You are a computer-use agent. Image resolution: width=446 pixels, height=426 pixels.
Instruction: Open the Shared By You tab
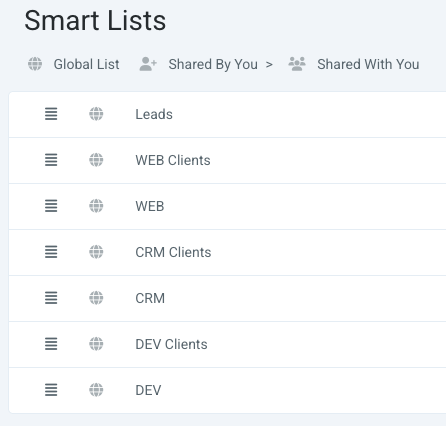coord(213,64)
